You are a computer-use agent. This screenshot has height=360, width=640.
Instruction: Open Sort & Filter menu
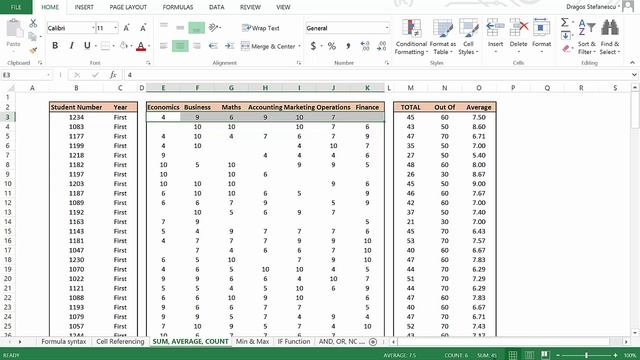point(587,37)
